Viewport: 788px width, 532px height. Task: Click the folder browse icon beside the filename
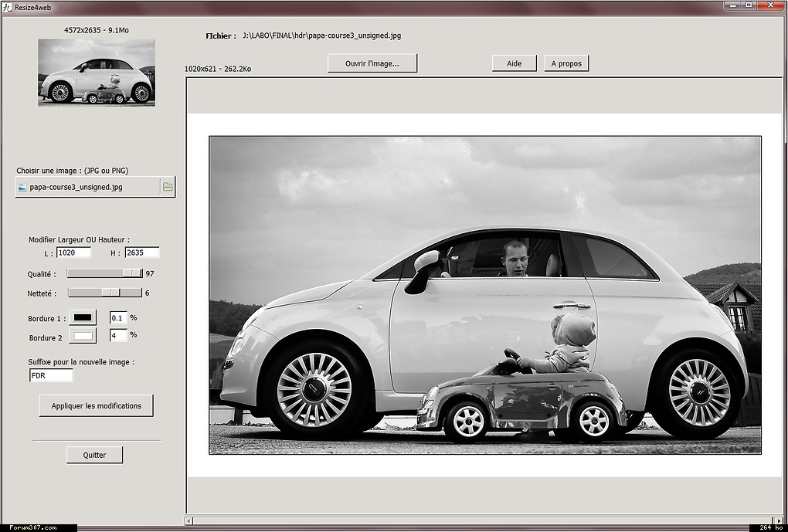tap(168, 187)
